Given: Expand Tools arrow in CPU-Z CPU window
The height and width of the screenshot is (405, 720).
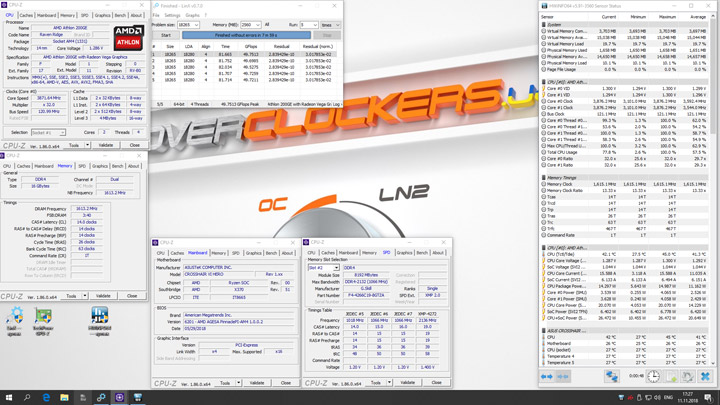Looking at the screenshot, I should click(87, 145).
